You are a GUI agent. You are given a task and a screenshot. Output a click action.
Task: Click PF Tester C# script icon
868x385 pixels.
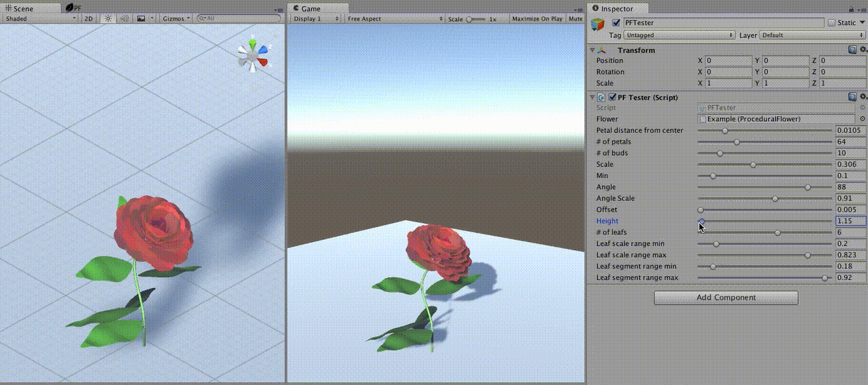click(601, 97)
